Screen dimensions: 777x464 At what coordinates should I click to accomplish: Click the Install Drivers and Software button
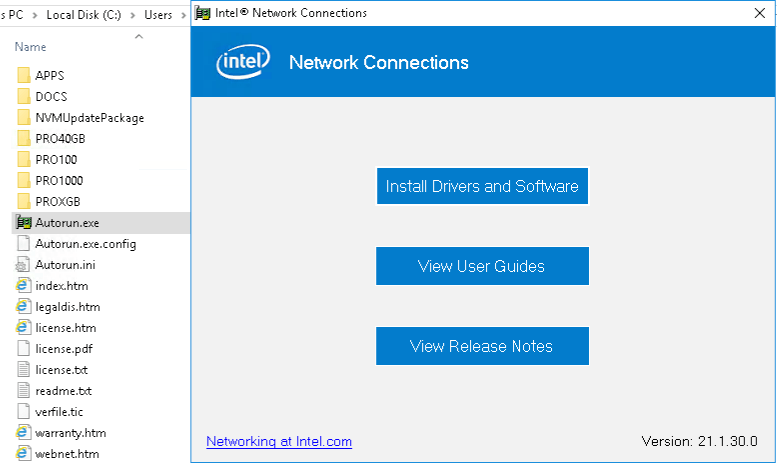[482, 186]
